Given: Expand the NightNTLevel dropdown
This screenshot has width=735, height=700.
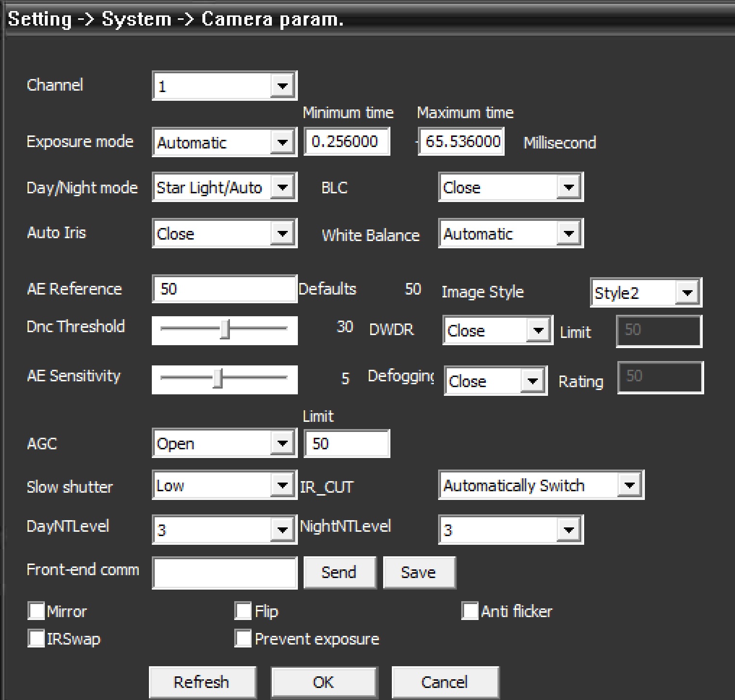Looking at the screenshot, I should point(568,530).
